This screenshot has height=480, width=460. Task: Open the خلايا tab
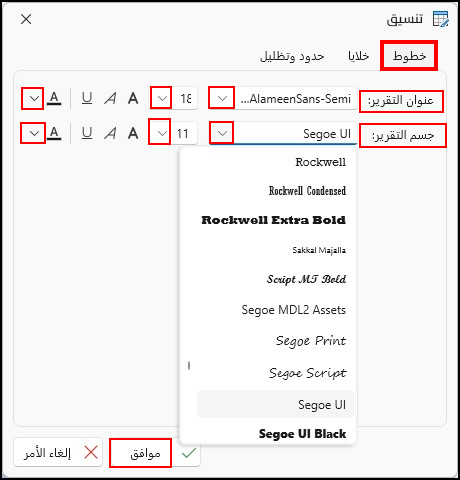tap(358, 56)
